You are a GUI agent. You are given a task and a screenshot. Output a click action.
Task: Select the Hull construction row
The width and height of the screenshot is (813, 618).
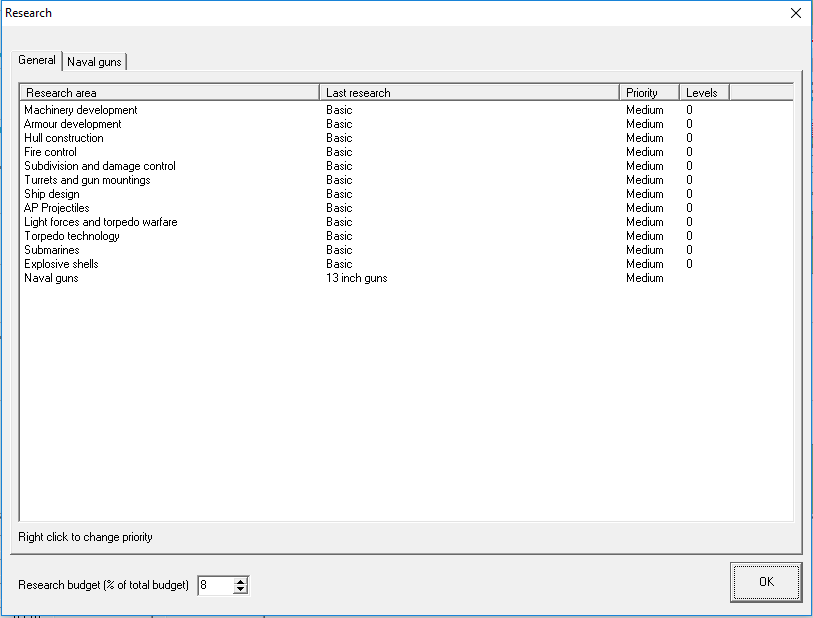(x=64, y=138)
